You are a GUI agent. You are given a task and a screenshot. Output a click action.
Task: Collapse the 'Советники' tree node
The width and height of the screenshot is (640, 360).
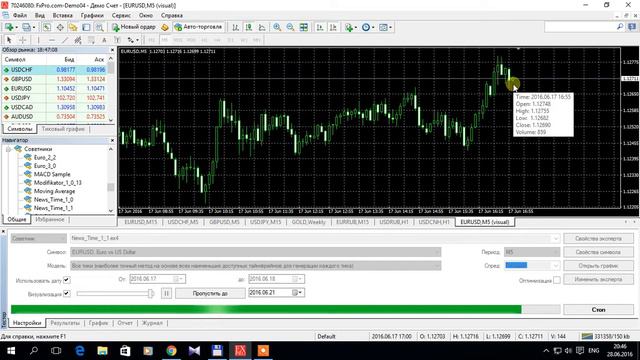(8, 149)
